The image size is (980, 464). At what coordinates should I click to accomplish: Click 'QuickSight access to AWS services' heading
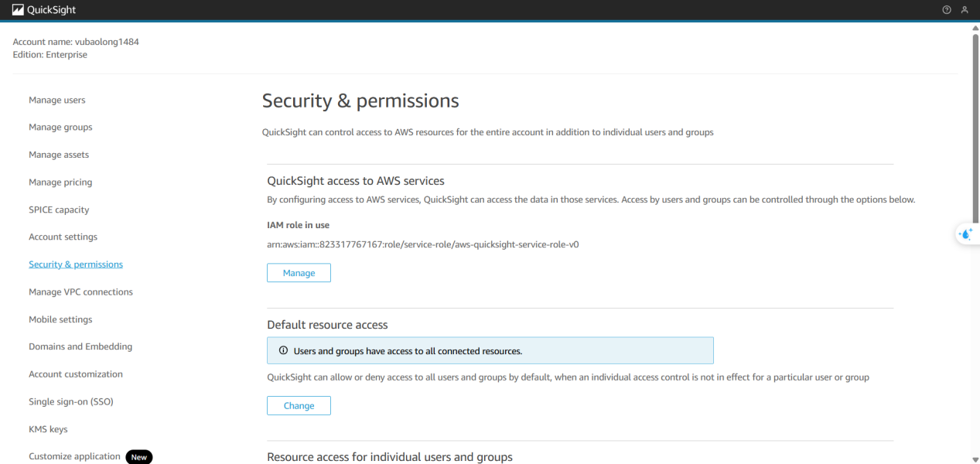[356, 181]
